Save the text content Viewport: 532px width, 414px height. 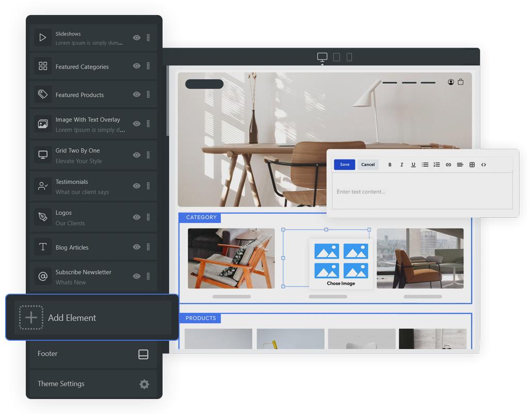345,165
